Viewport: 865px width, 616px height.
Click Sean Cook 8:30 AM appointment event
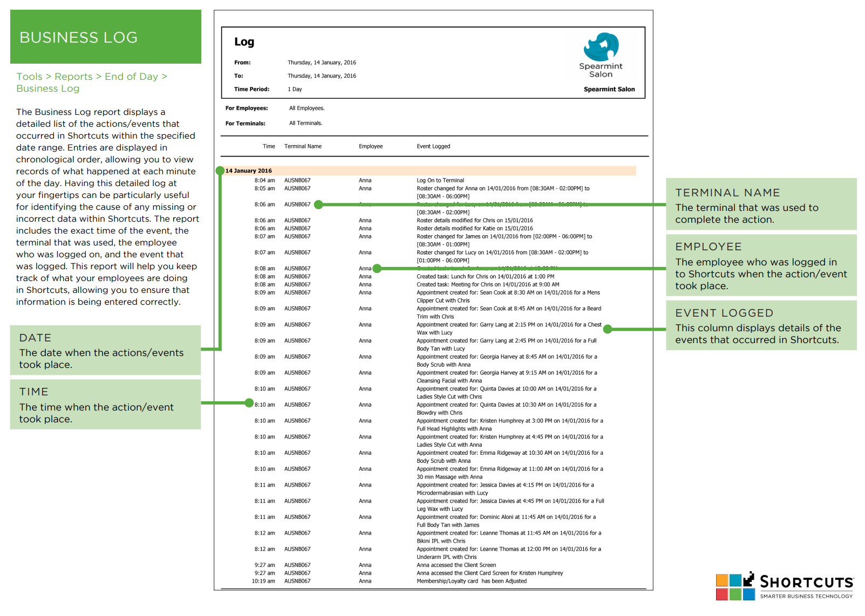[508, 297]
